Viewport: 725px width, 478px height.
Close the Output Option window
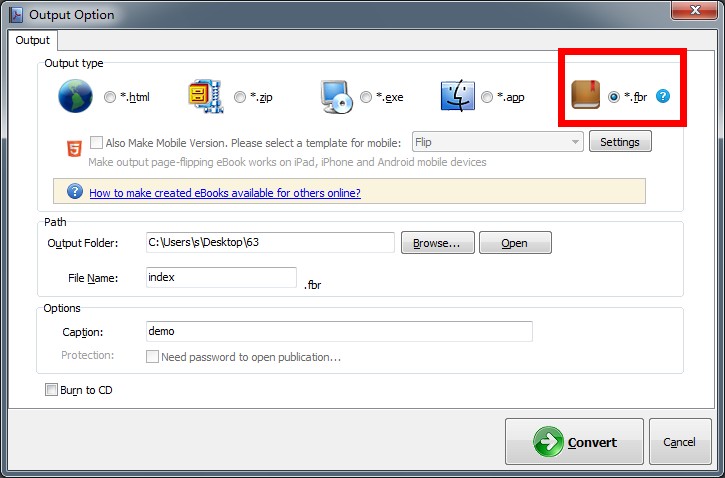pos(694,10)
